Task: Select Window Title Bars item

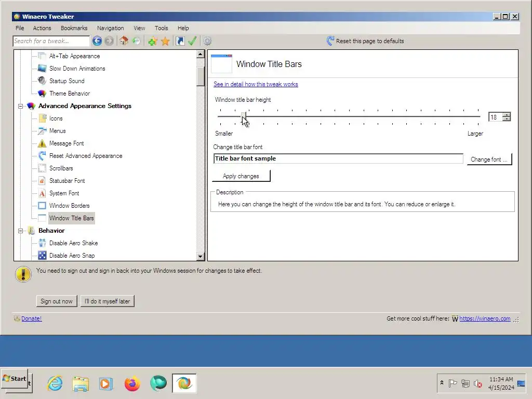Action: [x=72, y=218]
